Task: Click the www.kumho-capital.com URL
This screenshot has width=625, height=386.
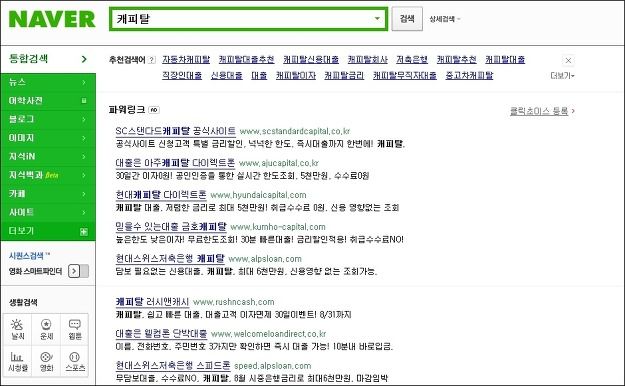Action: coord(278,227)
